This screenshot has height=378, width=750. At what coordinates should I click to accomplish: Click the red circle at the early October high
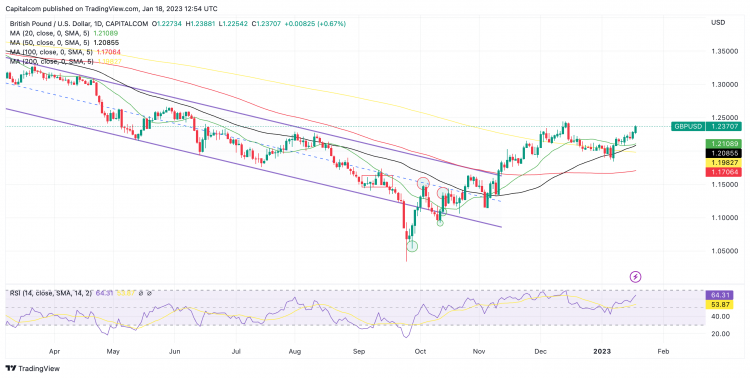coord(423,183)
